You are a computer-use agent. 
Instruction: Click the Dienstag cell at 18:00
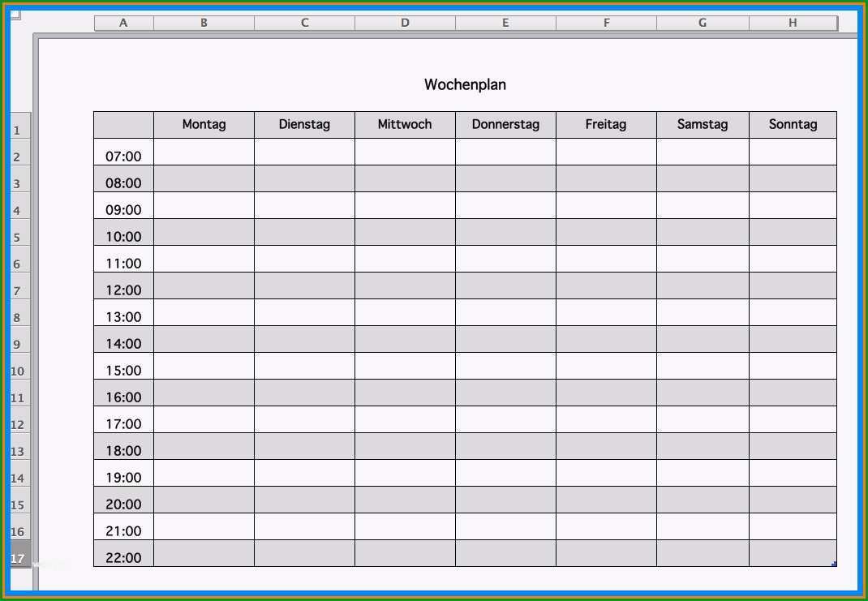coord(304,446)
